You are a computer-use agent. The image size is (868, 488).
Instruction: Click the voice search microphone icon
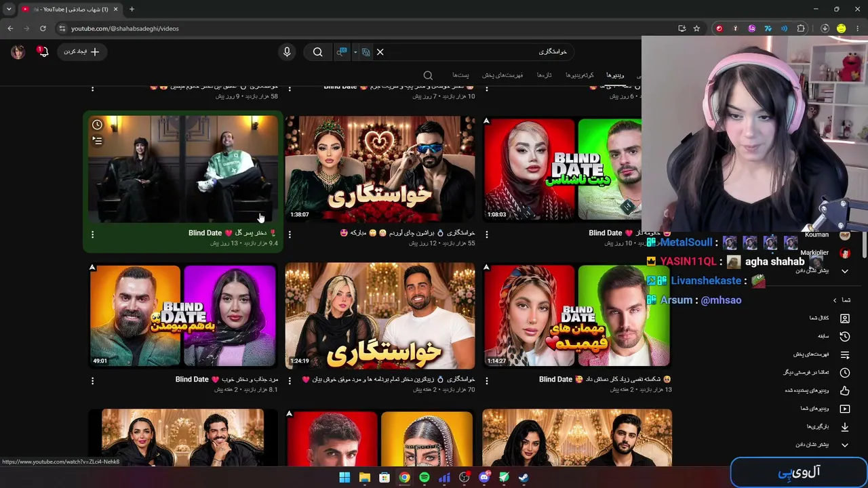pyautogui.click(x=287, y=52)
